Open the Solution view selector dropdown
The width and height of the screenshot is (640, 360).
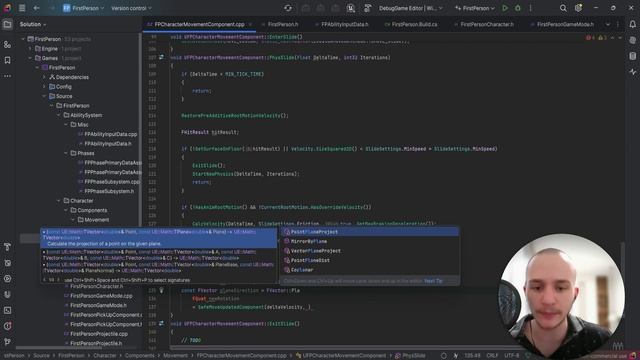point(33,24)
